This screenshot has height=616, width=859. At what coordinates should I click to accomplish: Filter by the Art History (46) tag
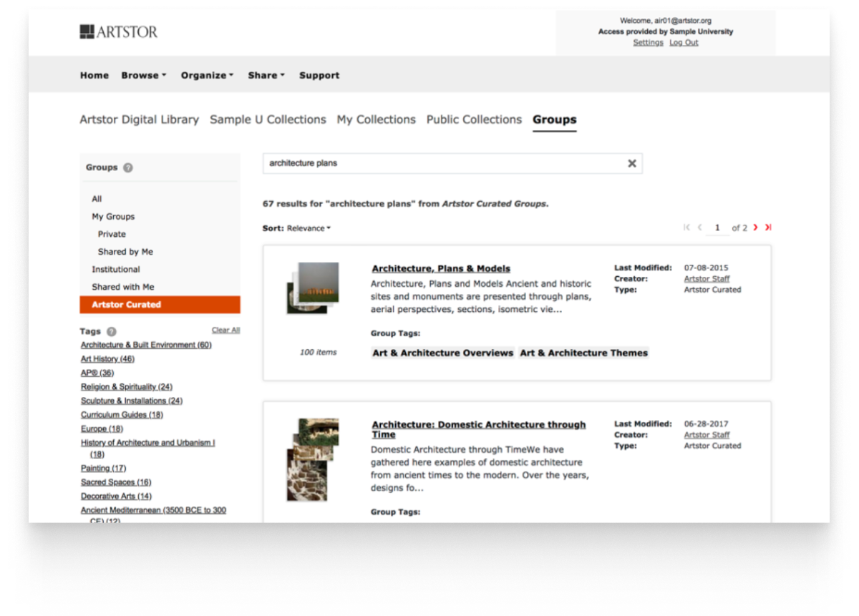(x=107, y=358)
